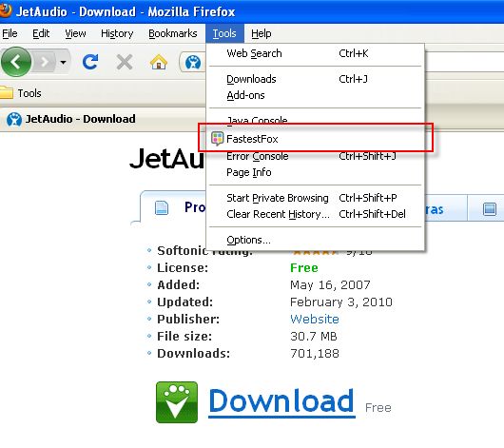Click the 'License:' label

click(183, 268)
